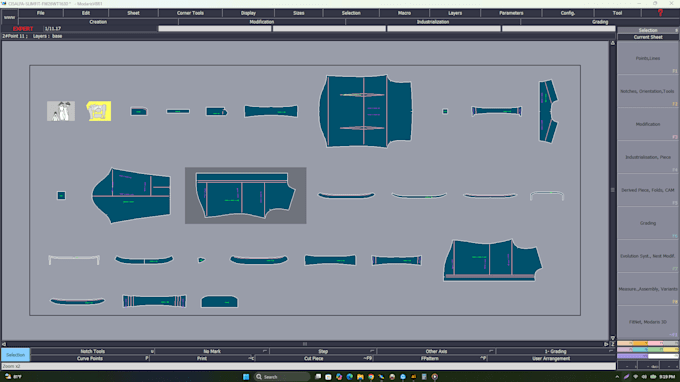Open Task View from the taskbar
The width and height of the screenshot is (680, 382).
click(318, 377)
